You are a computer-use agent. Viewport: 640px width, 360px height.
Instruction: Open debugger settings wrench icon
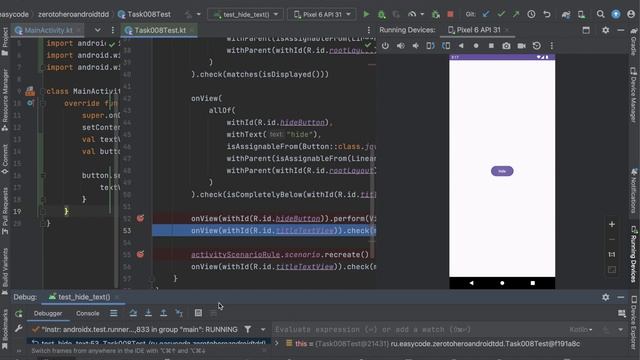19,329
